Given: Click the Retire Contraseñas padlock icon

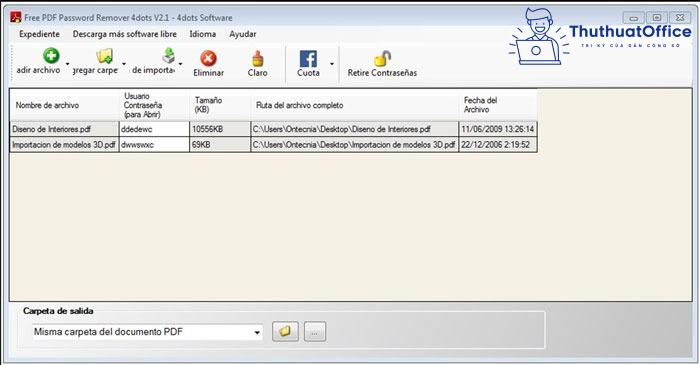Looking at the screenshot, I should pos(382,58).
